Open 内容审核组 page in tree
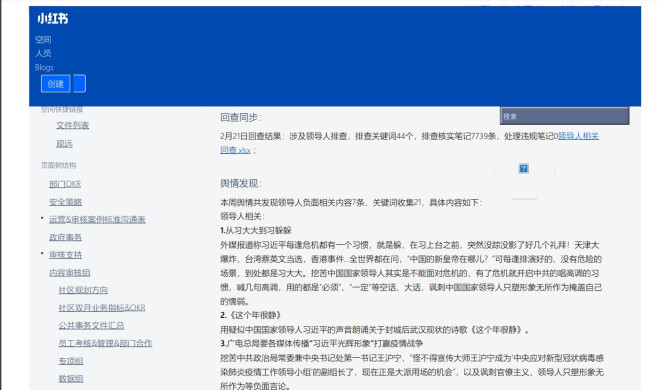The height and width of the screenshot is (390, 660). pos(69,272)
